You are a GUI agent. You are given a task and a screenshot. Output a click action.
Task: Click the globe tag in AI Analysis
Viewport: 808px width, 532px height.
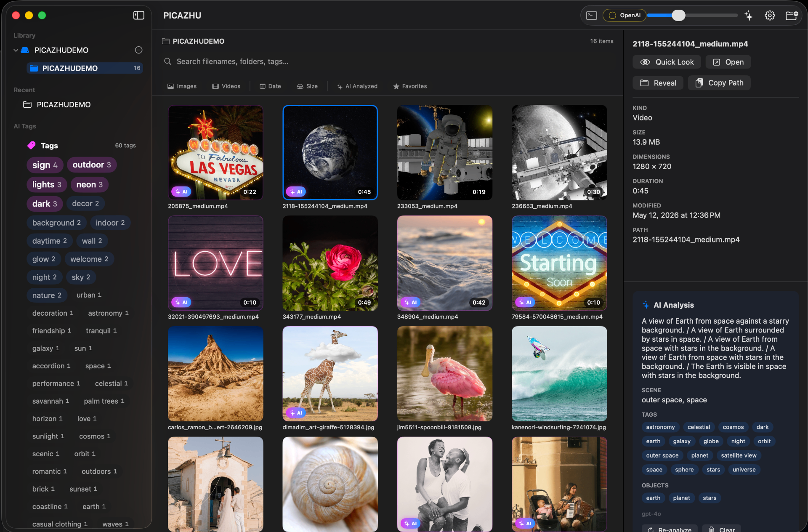[711, 441]
